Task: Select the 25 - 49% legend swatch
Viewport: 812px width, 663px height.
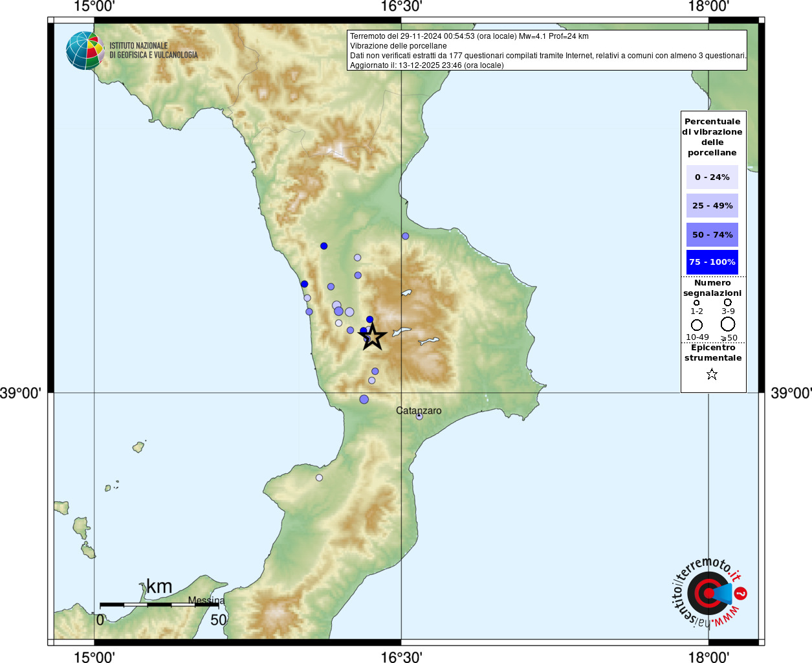Action: click(712, 206)
